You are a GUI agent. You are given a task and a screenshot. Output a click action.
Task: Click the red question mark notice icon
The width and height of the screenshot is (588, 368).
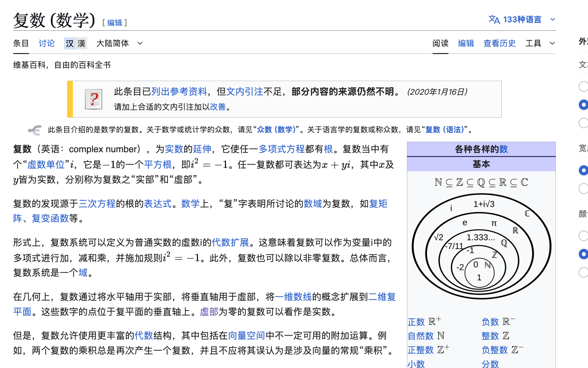pyautogui.click(x=94, y=99)
